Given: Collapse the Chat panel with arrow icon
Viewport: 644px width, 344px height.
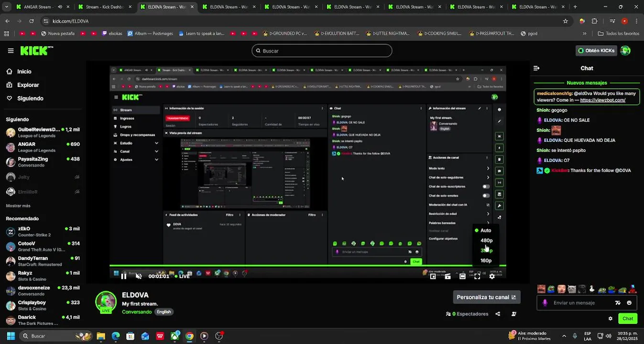Looking at the screenshot, I should coord(536,68).
